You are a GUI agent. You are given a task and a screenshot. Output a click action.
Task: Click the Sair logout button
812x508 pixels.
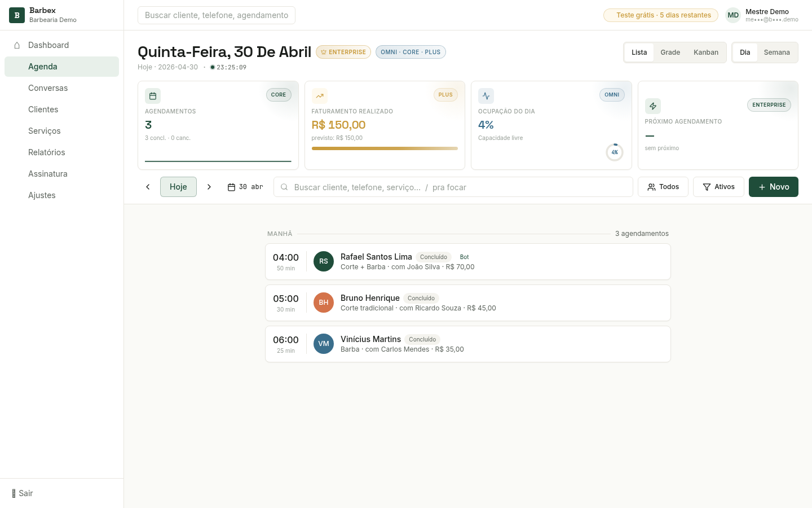coord(23,493)
